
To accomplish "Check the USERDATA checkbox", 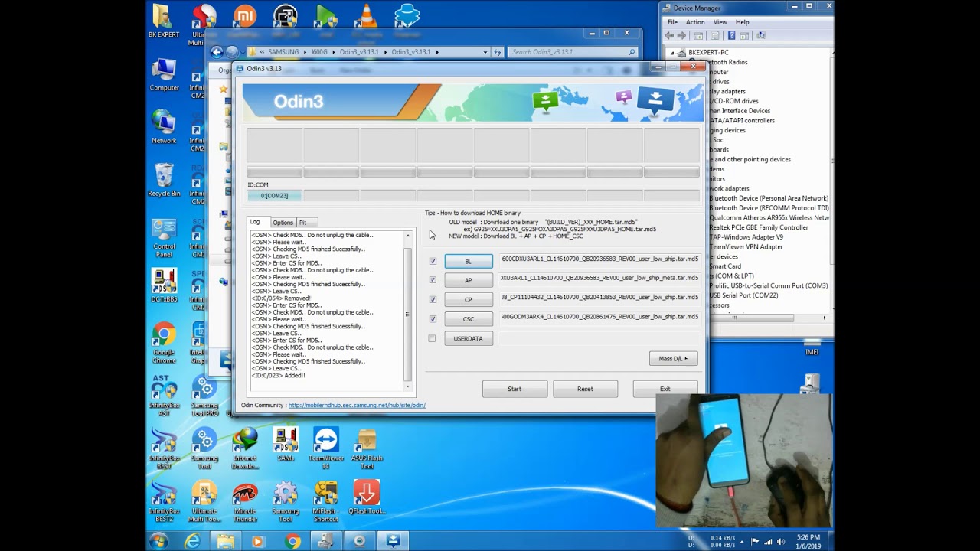I will (433, 338).
